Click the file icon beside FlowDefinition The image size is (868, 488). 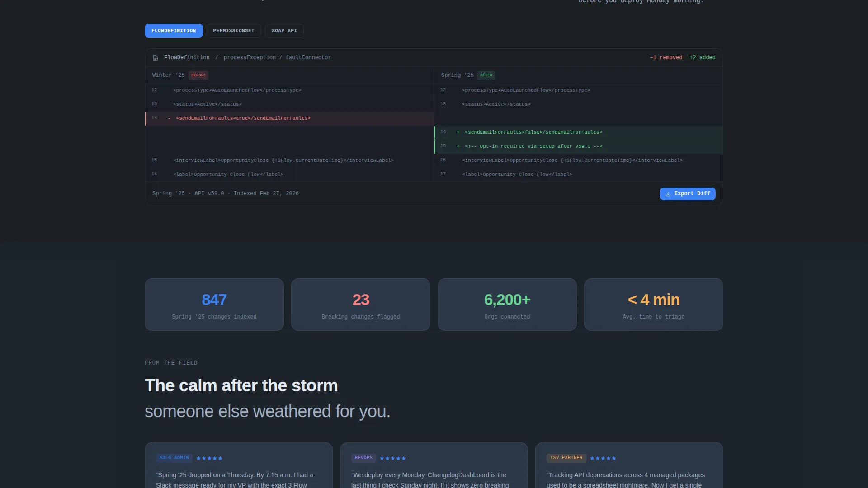tap(156, 58)
